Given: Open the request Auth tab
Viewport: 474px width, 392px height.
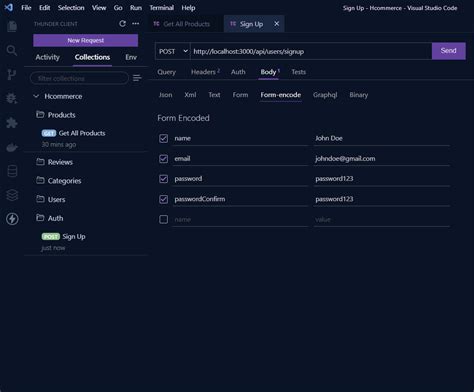Looking at the screenshot, I should (238, 72).
